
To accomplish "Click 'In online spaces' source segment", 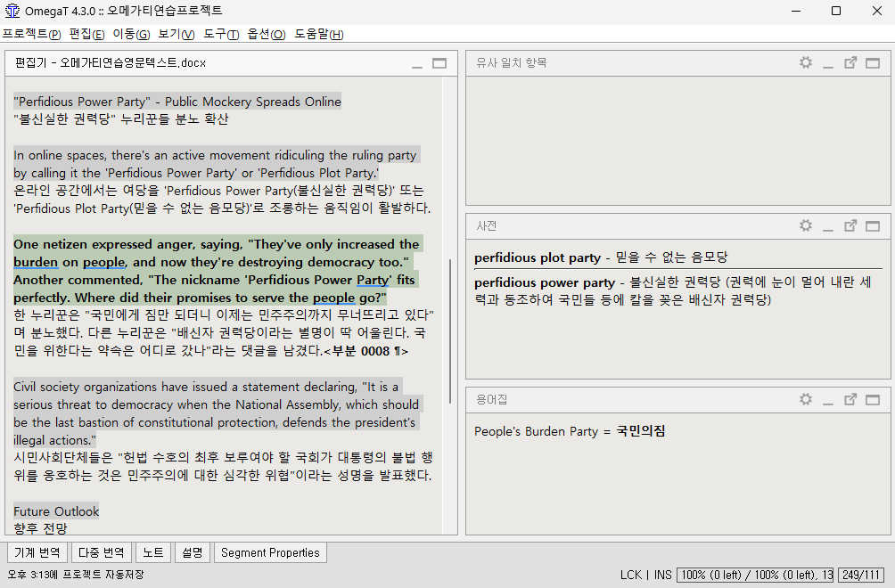I will click(217, 164).
